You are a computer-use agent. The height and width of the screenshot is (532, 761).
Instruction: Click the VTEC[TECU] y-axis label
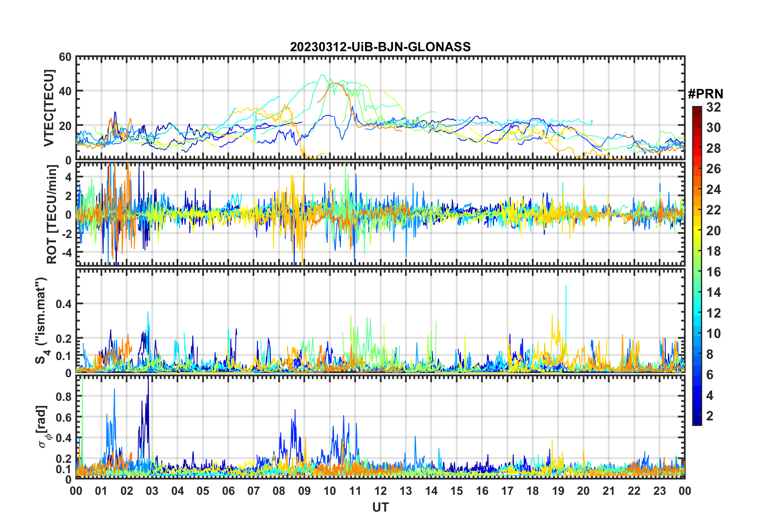point(49,108)
